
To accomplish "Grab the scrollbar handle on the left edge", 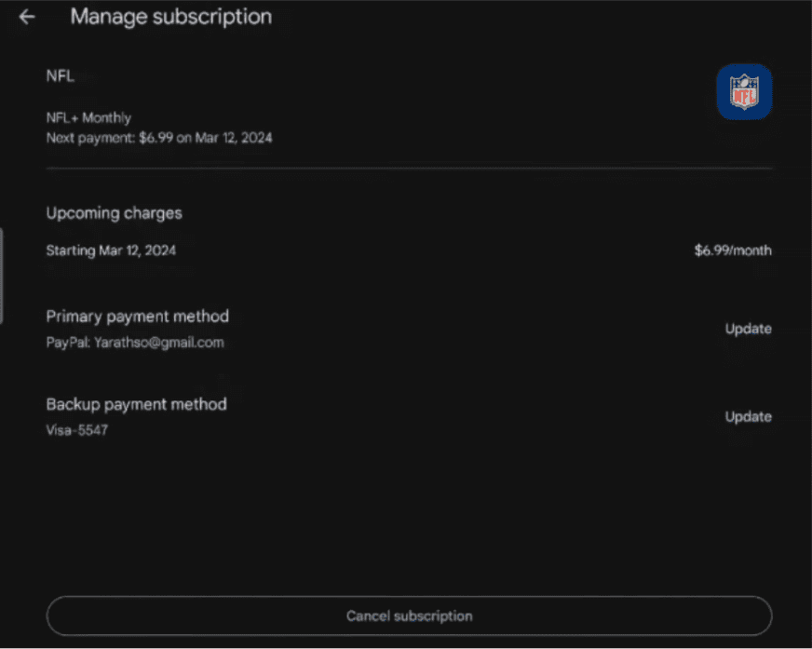I will (x=2, y=276).
